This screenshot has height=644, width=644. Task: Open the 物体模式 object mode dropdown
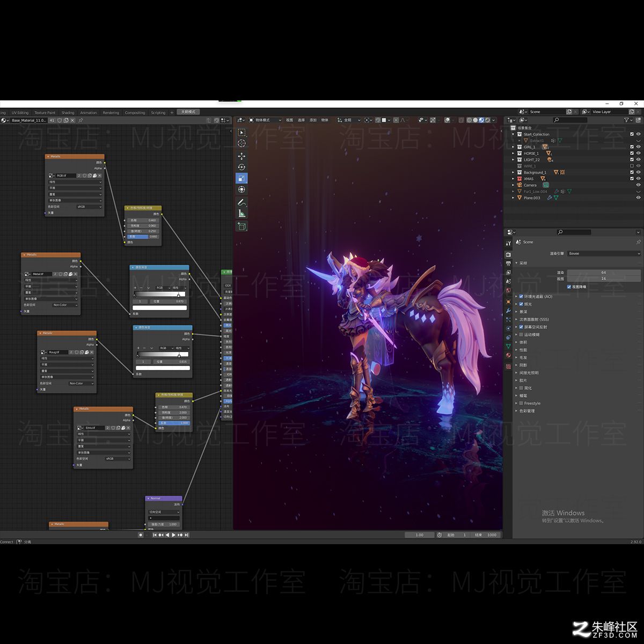pyautogui.click(x=265, y=120)
